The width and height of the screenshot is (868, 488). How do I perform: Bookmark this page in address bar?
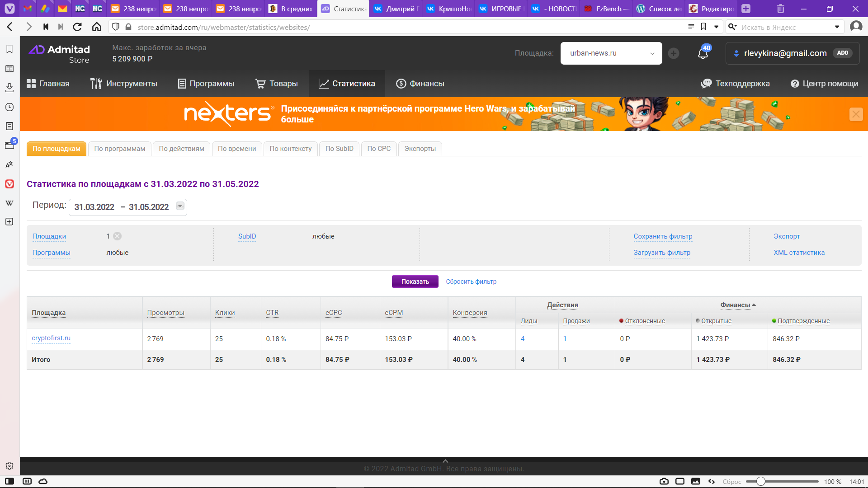coord(703,27)
